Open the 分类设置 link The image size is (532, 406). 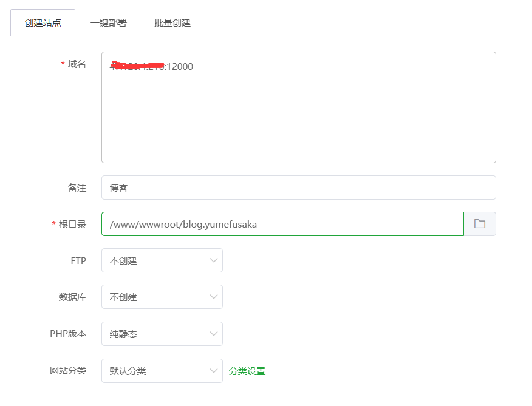(247, 371)
